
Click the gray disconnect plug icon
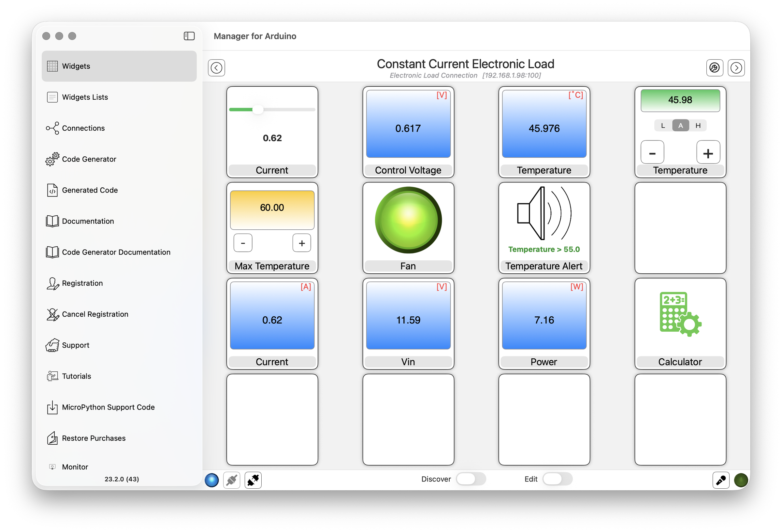coord(232,480)
